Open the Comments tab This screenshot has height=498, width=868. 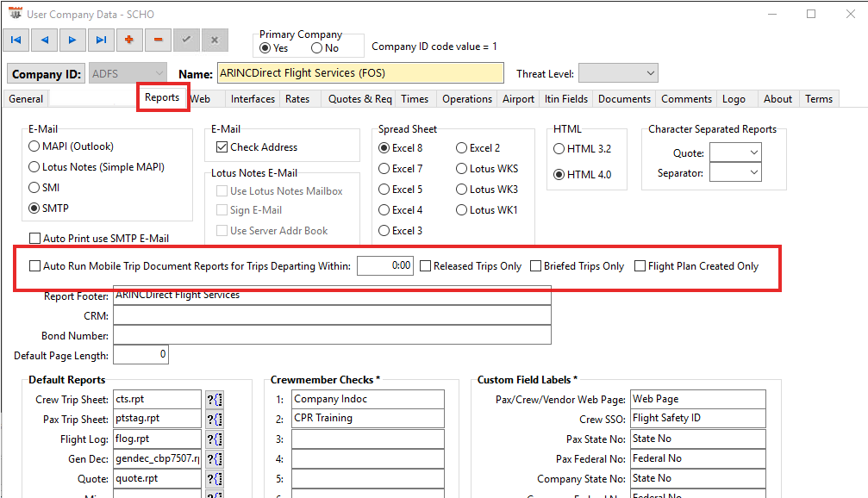pos(686,99)
